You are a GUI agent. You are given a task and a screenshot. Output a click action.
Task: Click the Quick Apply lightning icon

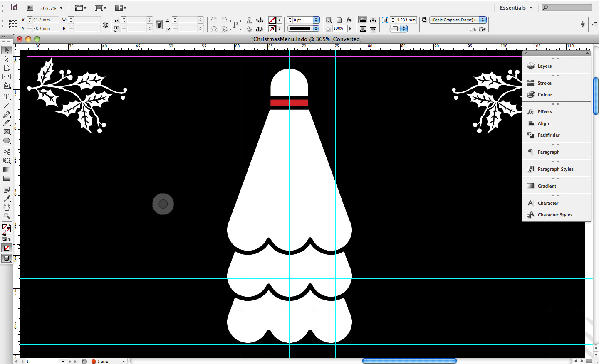click(x=583, y=24)
